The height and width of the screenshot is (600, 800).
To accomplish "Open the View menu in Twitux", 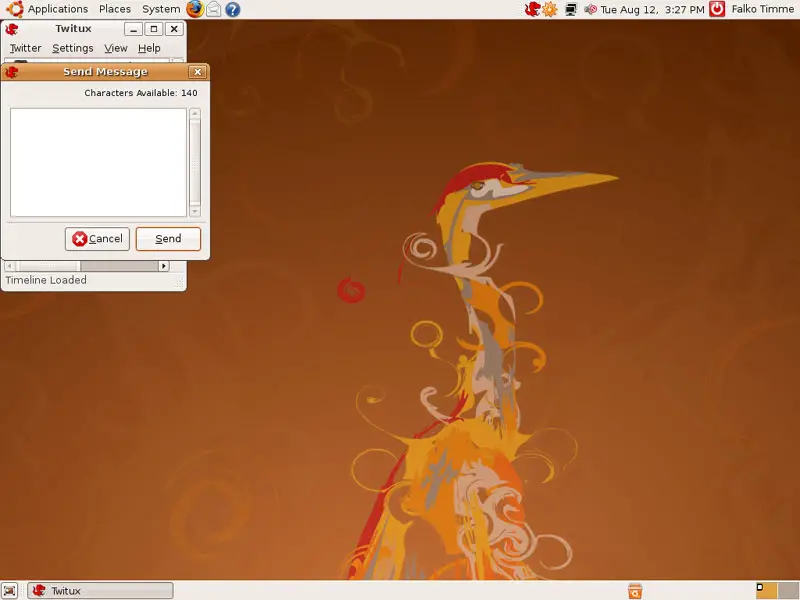I will coord(116,48).
